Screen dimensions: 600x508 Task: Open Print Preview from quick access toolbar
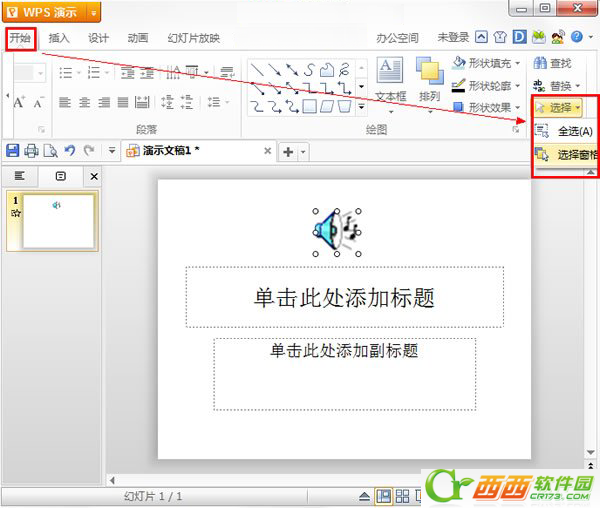pyautogui.click(x=48, y=151)
